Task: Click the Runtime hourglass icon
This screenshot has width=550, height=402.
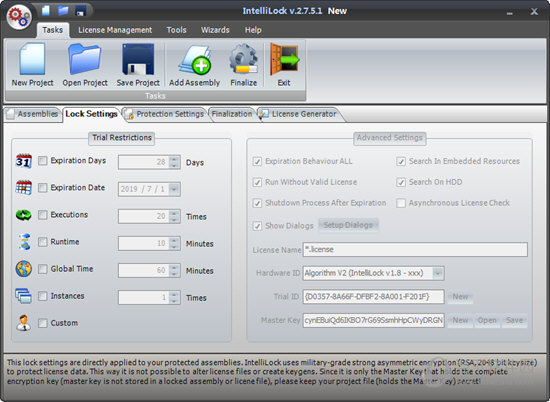Action: pyautogui.click(x=24, y=242)
